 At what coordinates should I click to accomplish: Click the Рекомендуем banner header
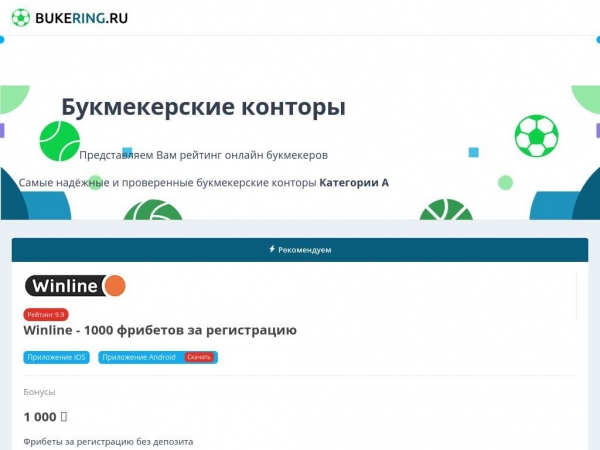[300, 250]
